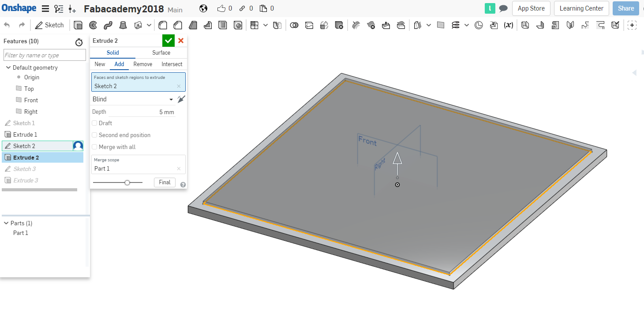
Task: Click the Depth value field
Action: 142,112
